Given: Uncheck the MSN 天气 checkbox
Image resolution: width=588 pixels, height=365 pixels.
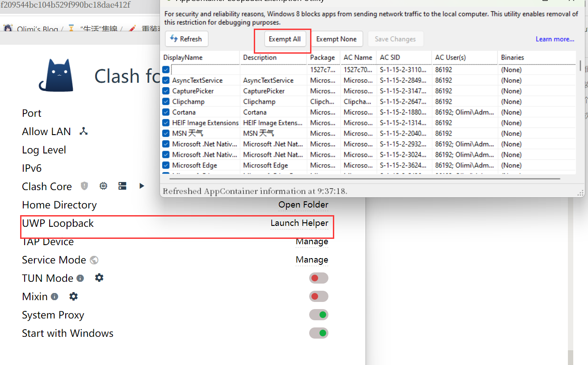Looking at the screenshot, I should point(166,133).
